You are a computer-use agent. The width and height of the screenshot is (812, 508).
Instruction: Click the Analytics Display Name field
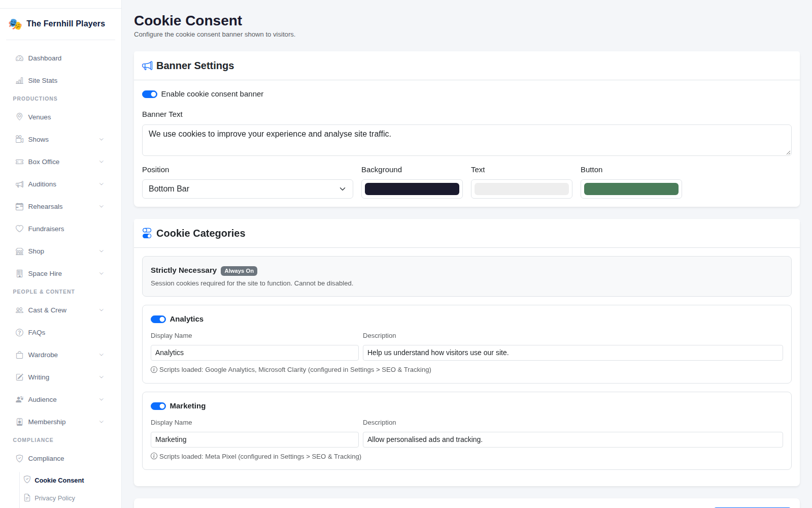[255, 353]
